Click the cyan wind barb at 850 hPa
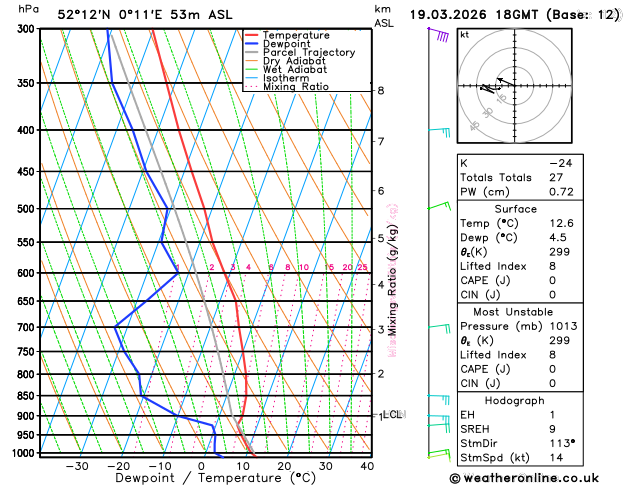 (x=438, y=399)
